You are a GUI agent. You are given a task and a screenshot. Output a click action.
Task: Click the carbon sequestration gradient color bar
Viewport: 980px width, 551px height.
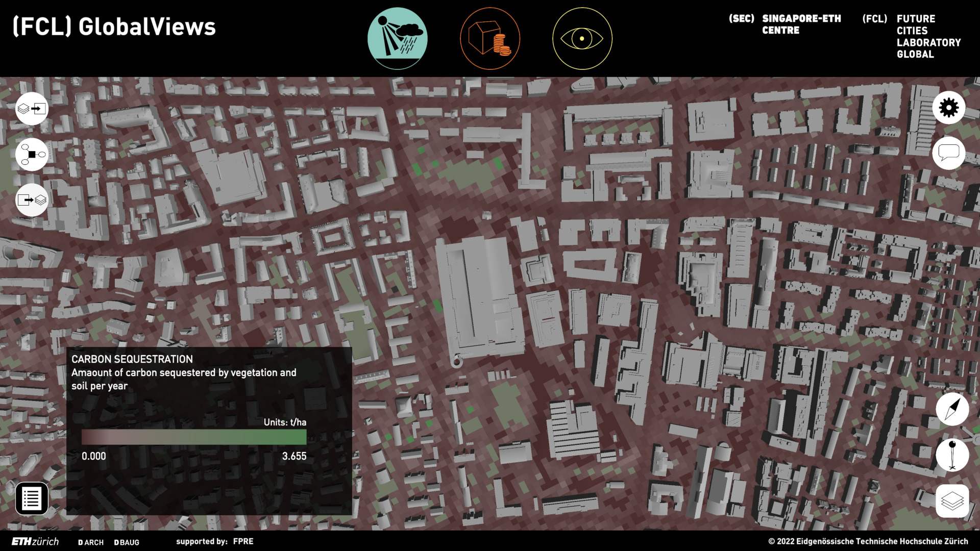[194, 437]
